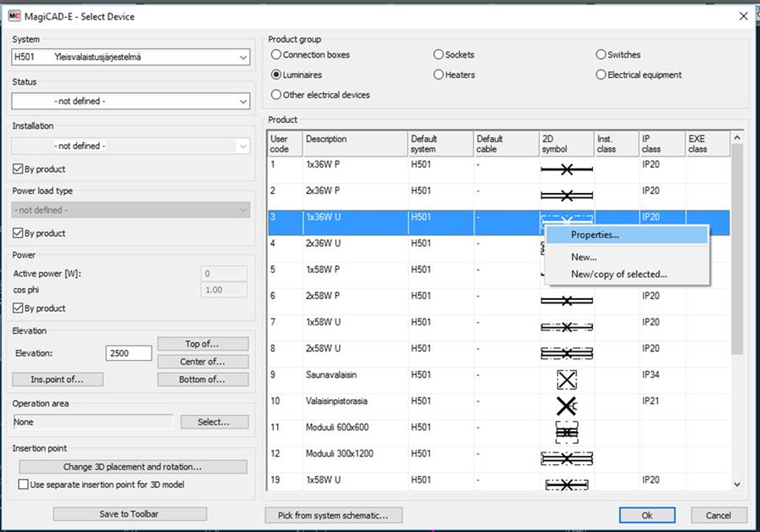This screenshot has width=760, height=532.
Task: Select the Saunavalaisin description
Action: tap(331, 374)
